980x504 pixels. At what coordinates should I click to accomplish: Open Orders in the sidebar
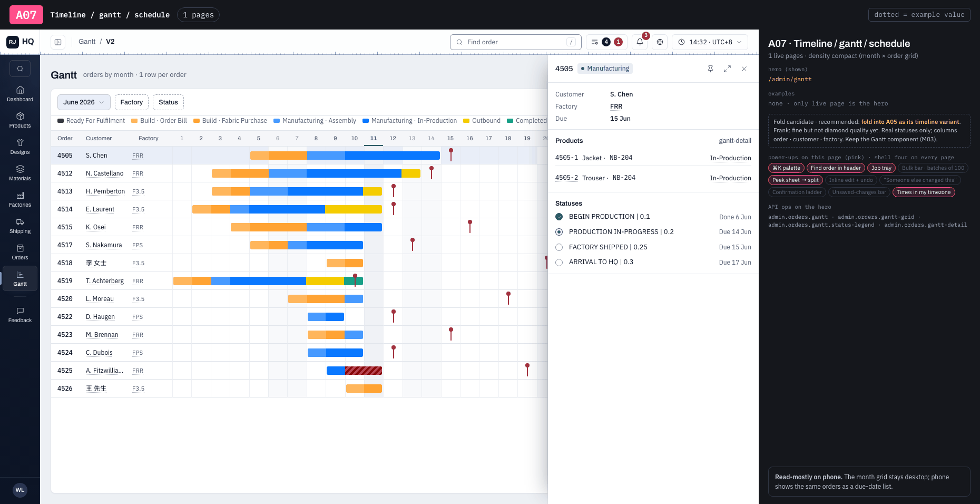[x=20, y=252]
